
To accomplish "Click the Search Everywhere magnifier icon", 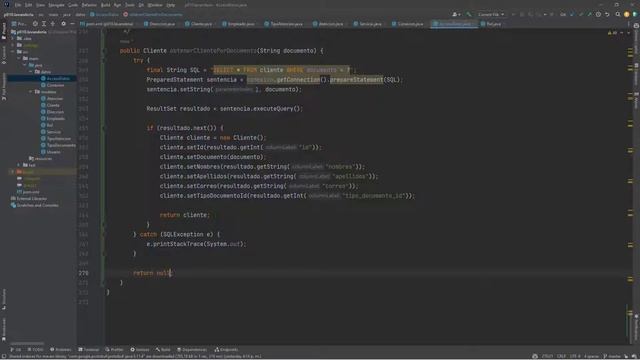I will [618, 14].
